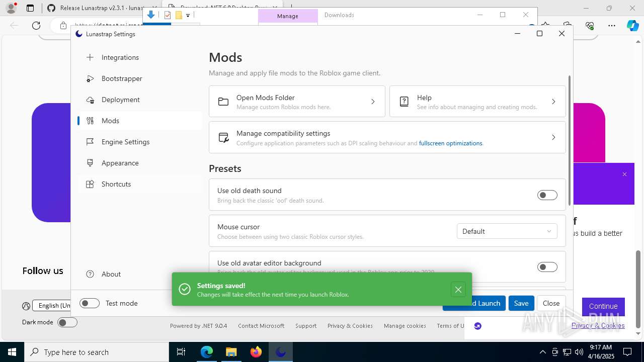This screenshot has height=362, width=644.
Task: Open Lunastrap from the taskbar
Action: click(x=280, y=352)
